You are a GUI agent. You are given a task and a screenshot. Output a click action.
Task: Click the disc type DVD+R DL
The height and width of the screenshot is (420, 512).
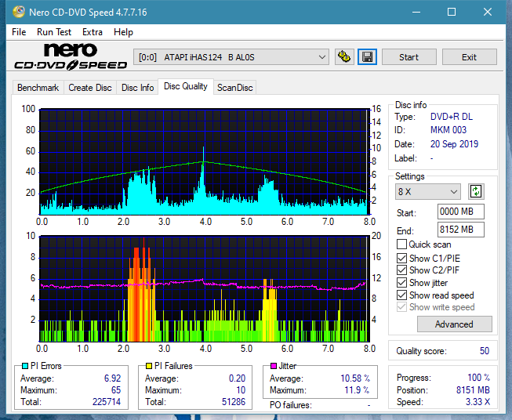coord(452,117)
